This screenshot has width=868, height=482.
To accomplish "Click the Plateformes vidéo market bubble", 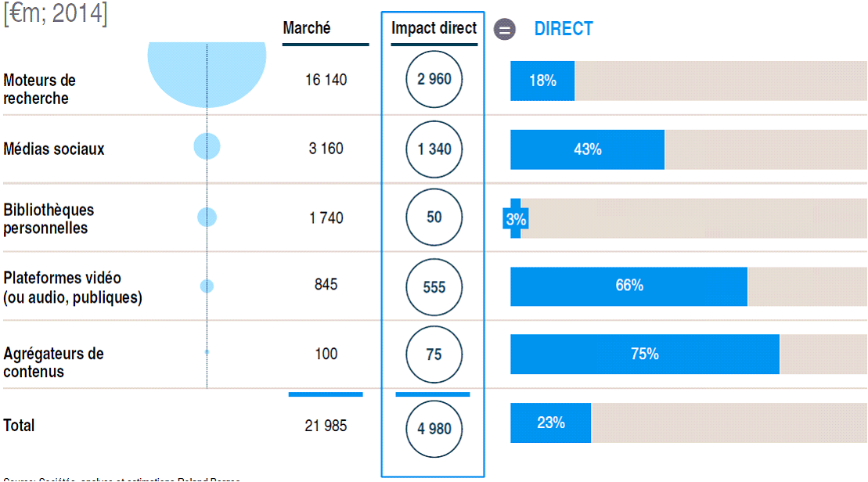I will pyautogui.click(x=207, y=286).
